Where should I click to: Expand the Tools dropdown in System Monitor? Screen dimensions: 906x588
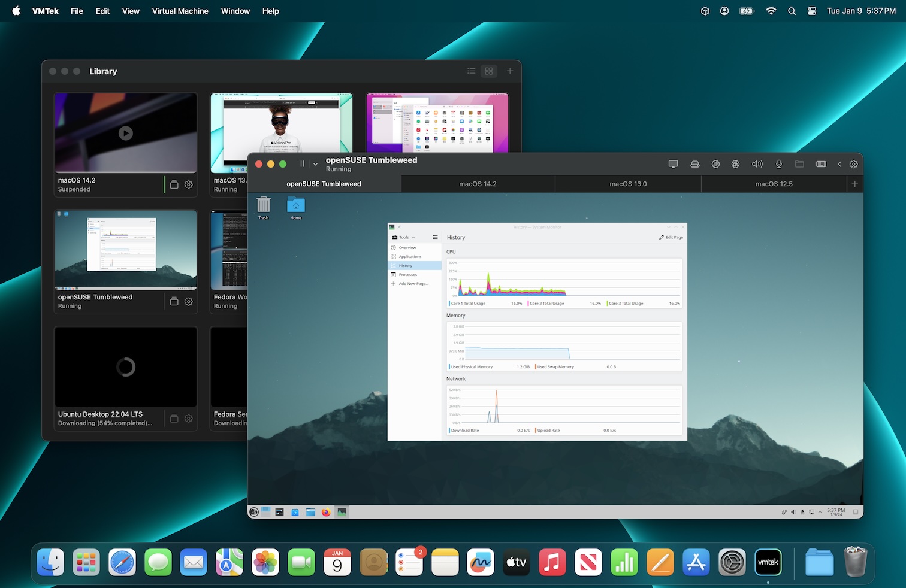pyautogui.click(x=404, y=237)
